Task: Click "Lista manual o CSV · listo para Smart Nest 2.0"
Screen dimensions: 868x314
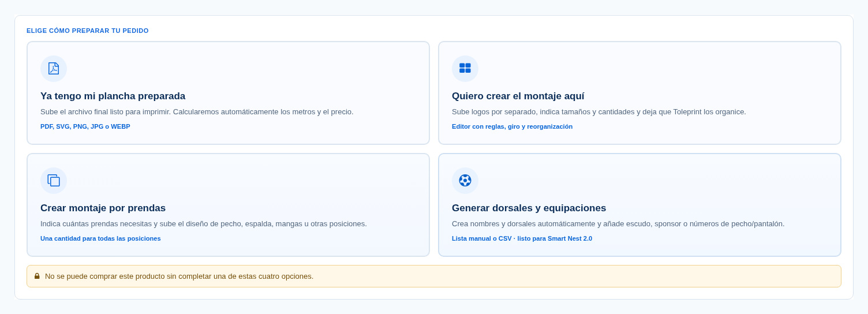Action: [x=522, y=238]
